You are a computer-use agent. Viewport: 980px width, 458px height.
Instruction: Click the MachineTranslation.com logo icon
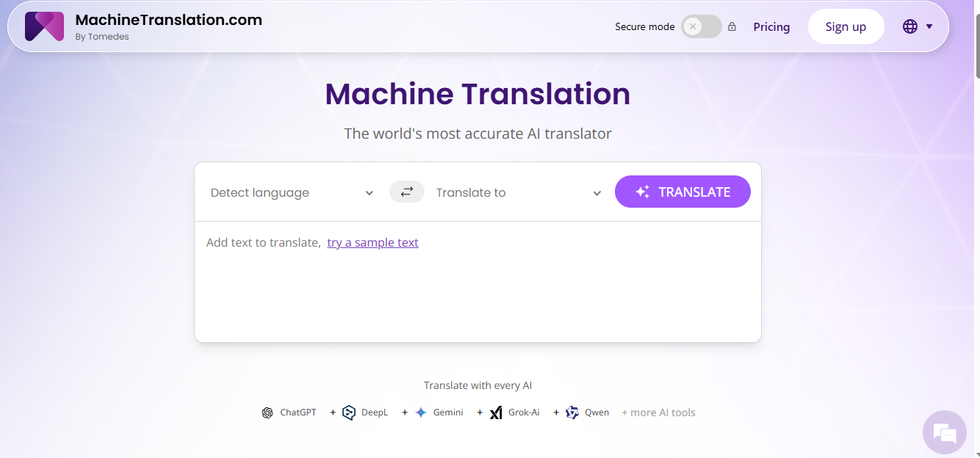pos(44,26)
